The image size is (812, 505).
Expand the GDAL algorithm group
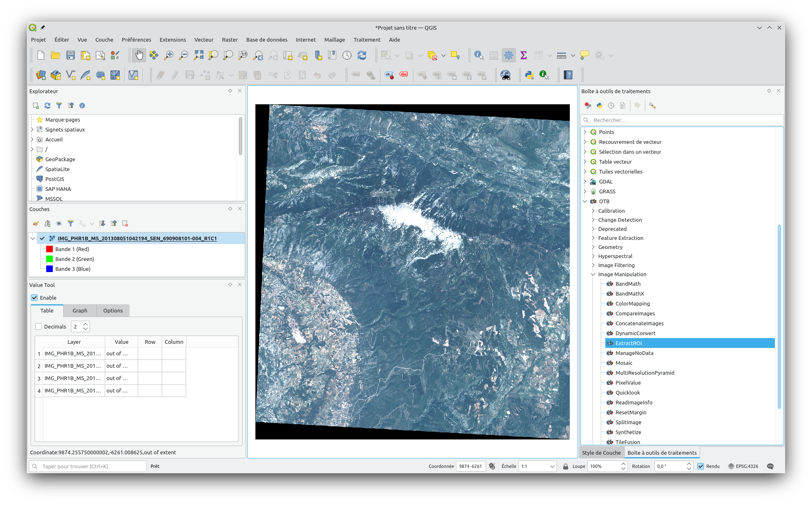(x=585, y=181)
